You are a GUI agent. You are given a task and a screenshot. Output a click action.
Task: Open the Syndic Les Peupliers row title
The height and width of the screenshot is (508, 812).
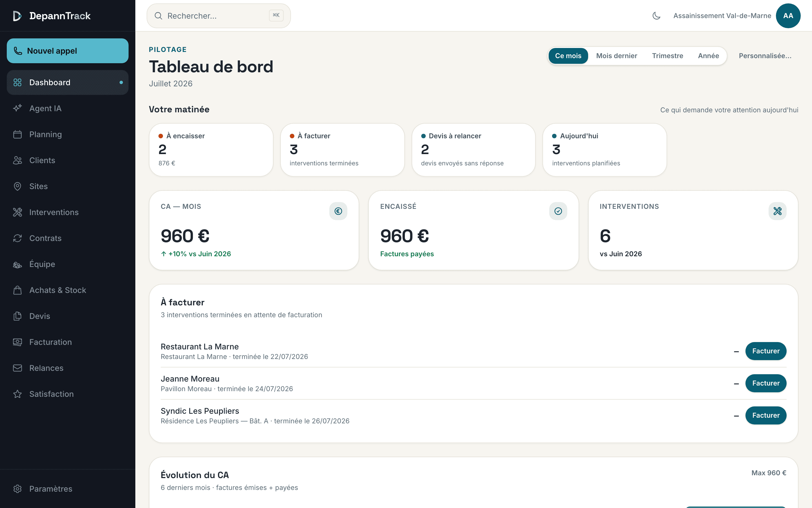pyautogui.click(x=200, y=411)
